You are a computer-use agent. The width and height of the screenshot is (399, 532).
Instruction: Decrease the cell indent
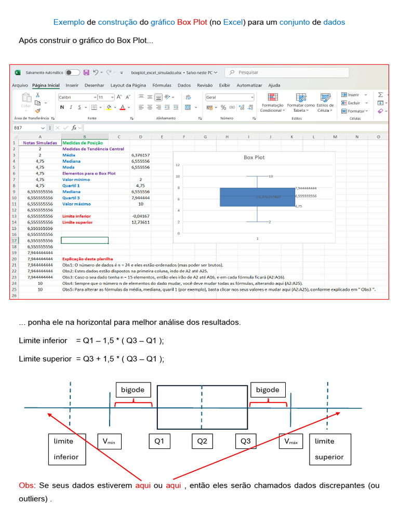tap(167, 107)
